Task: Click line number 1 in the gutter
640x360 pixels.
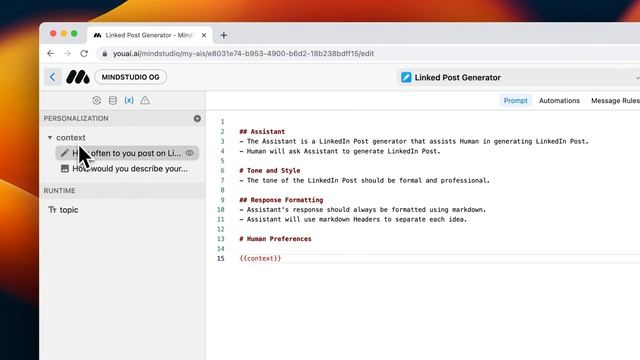Action: point(222,122)
